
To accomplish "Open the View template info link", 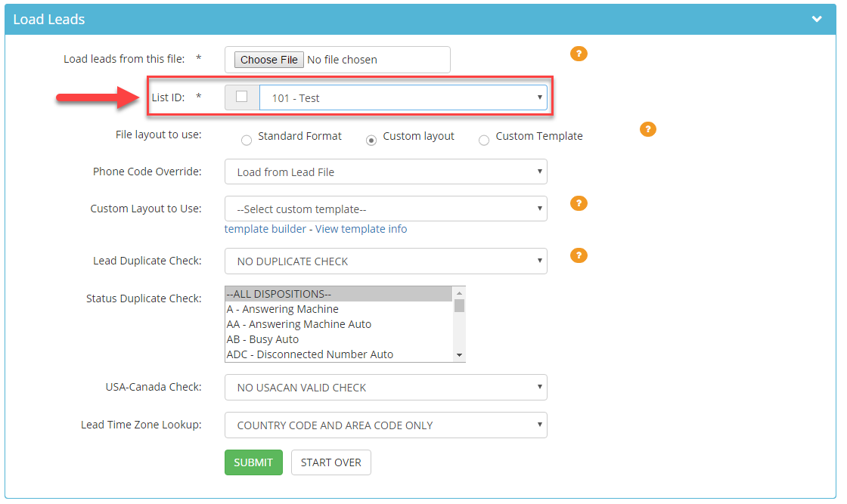I will tap(361, 229).
